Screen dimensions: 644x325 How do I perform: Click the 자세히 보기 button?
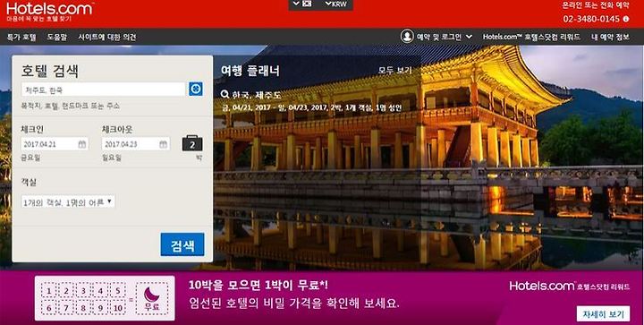(603, 314)
